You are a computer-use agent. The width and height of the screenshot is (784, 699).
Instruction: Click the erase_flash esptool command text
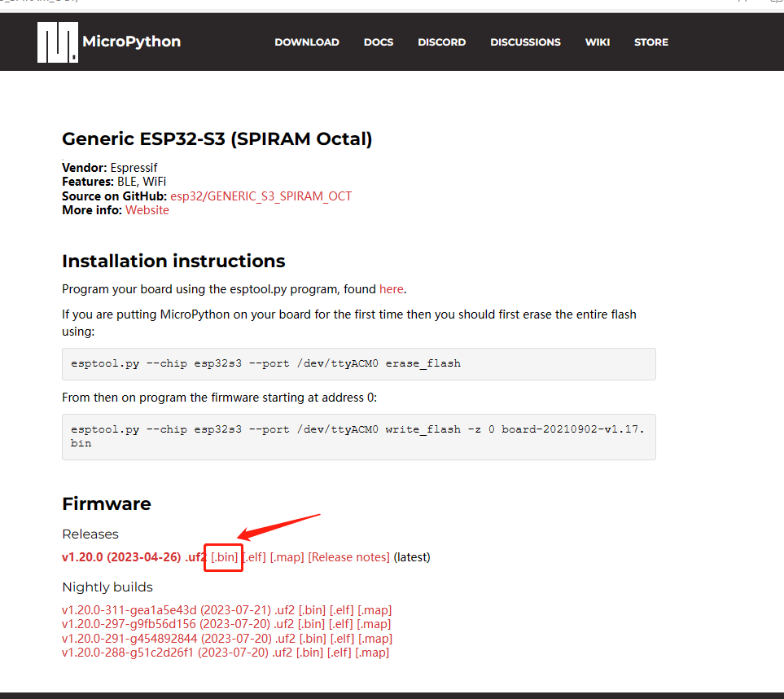tap(265, 363)
